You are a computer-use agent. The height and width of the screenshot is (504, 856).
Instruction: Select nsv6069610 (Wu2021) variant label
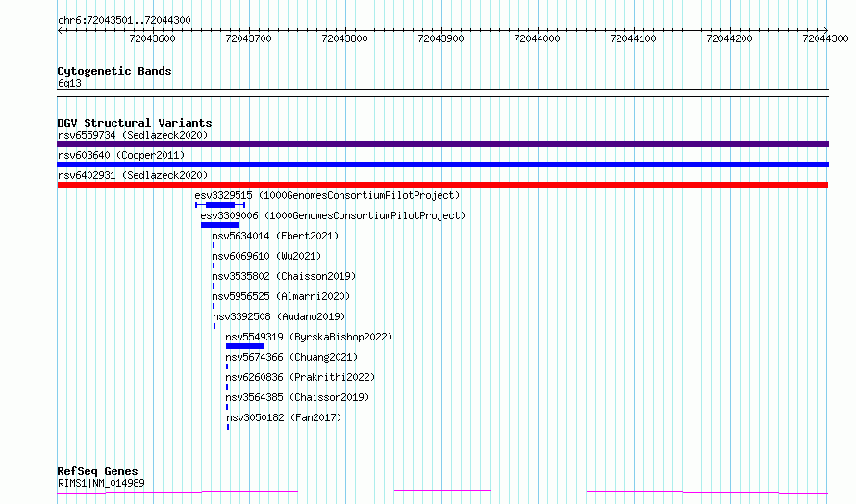tap(266, 256)
